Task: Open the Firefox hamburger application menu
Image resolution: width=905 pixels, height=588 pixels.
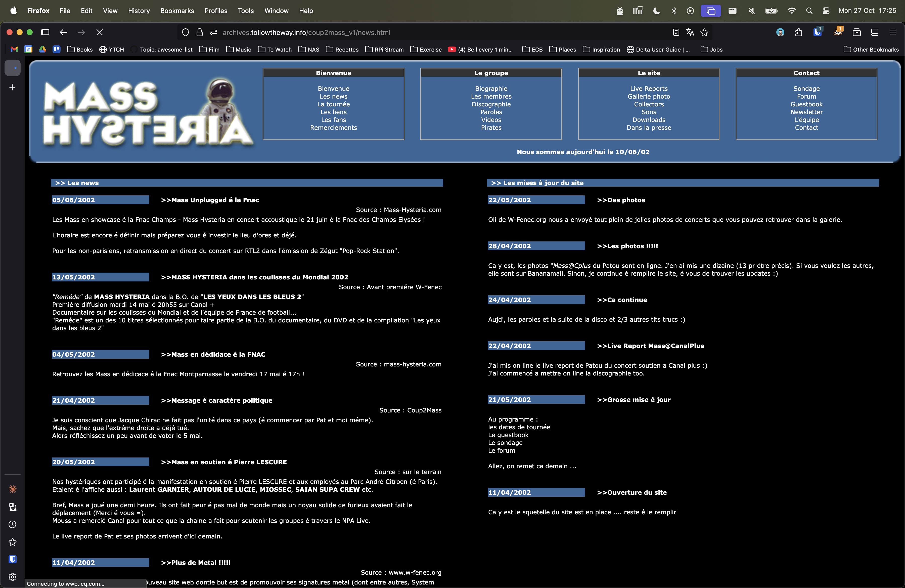Action: click(x=893, y=32)
